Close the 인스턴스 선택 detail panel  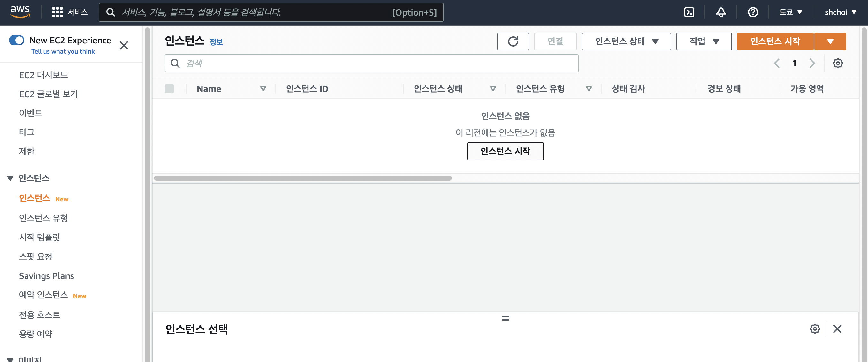(837, 329)
